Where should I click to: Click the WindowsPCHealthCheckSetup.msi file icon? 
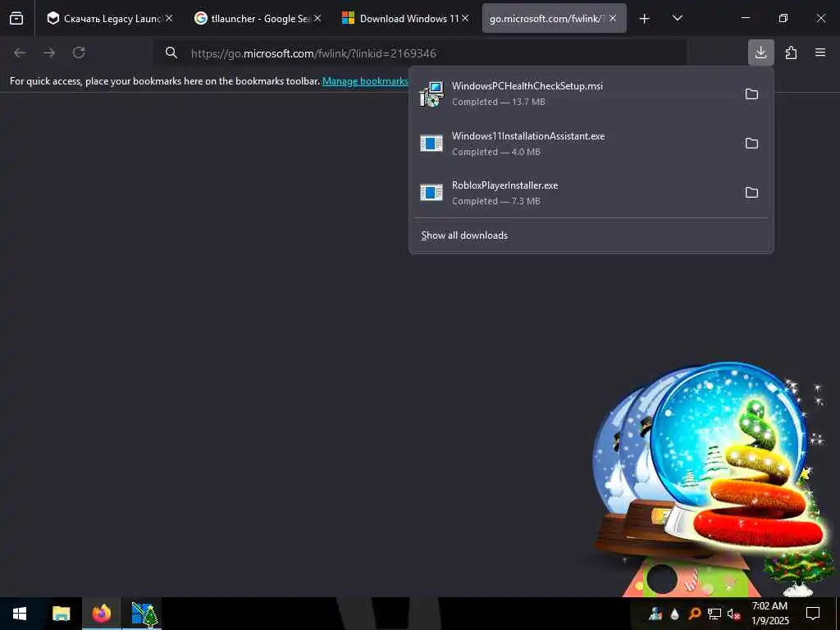[431, 94]
